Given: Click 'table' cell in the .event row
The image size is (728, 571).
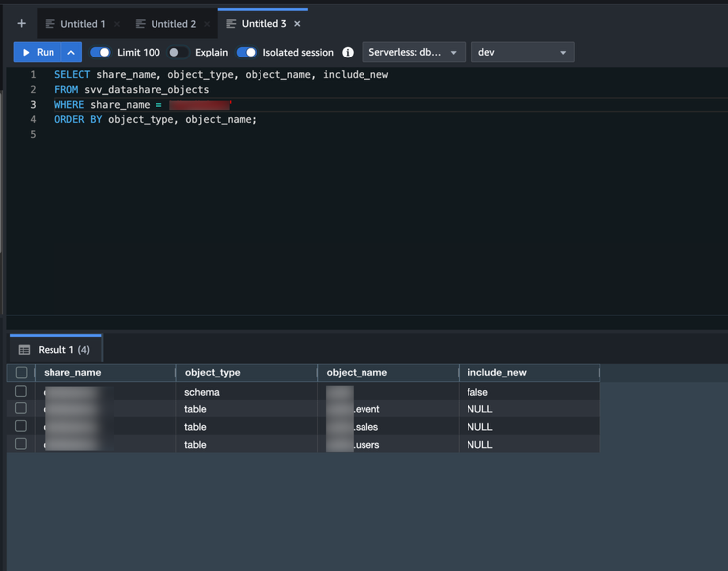Looking at the screenshot, I should [x=247, y=408].
